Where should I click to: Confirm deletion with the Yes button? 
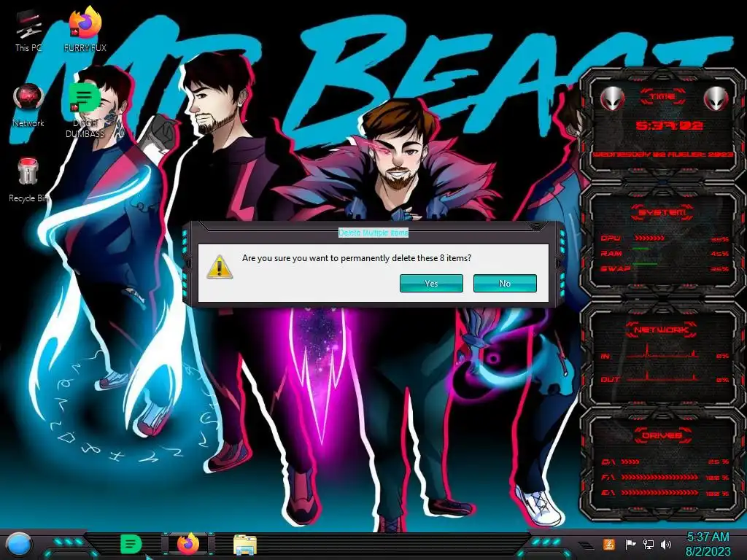[431, 284]
